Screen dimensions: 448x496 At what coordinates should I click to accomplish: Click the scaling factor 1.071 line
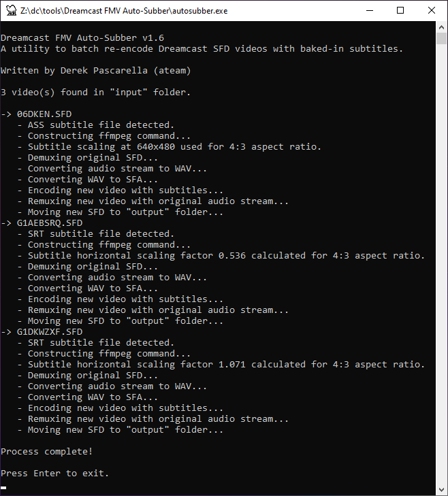[226, 365]
